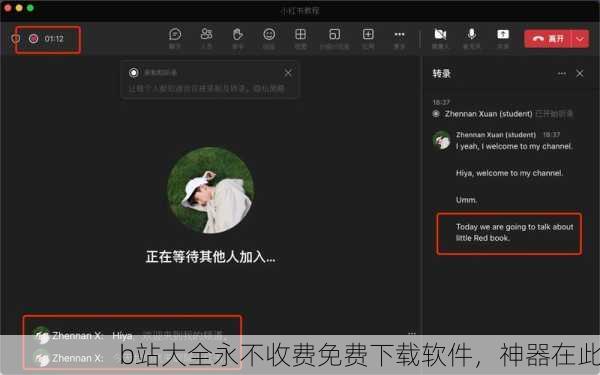
Task: Click the red recording indicator icon
Action: 34,39
